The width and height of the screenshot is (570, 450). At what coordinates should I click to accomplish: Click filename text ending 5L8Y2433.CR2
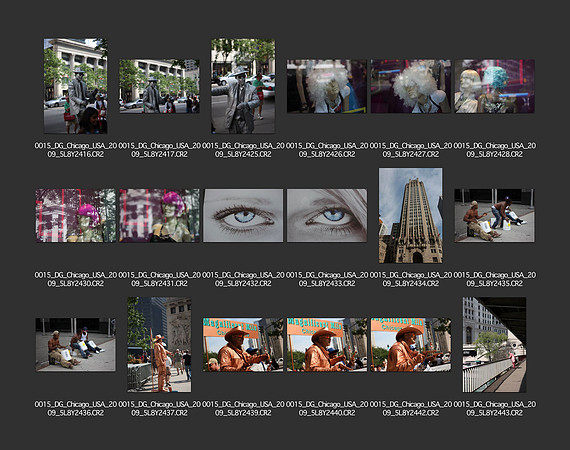click(x=327, y=279)
